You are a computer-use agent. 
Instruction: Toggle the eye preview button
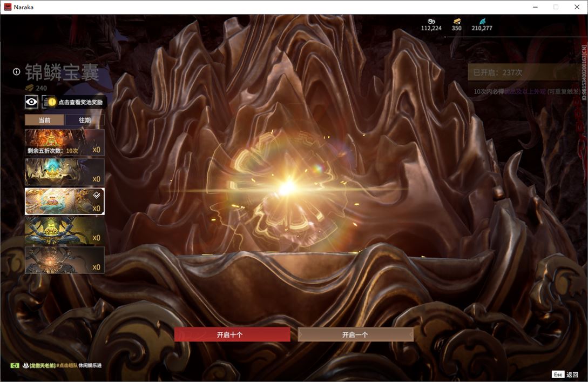click(x=31, y=102)
